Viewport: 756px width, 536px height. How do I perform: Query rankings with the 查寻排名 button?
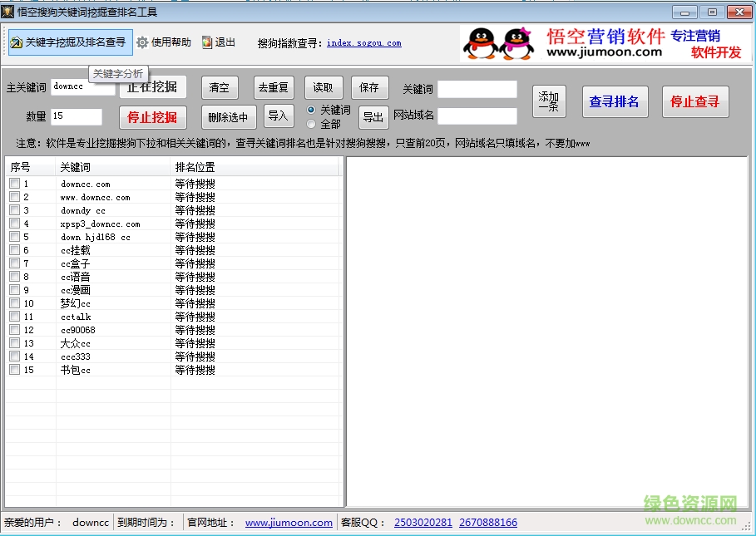coord(615,101)
